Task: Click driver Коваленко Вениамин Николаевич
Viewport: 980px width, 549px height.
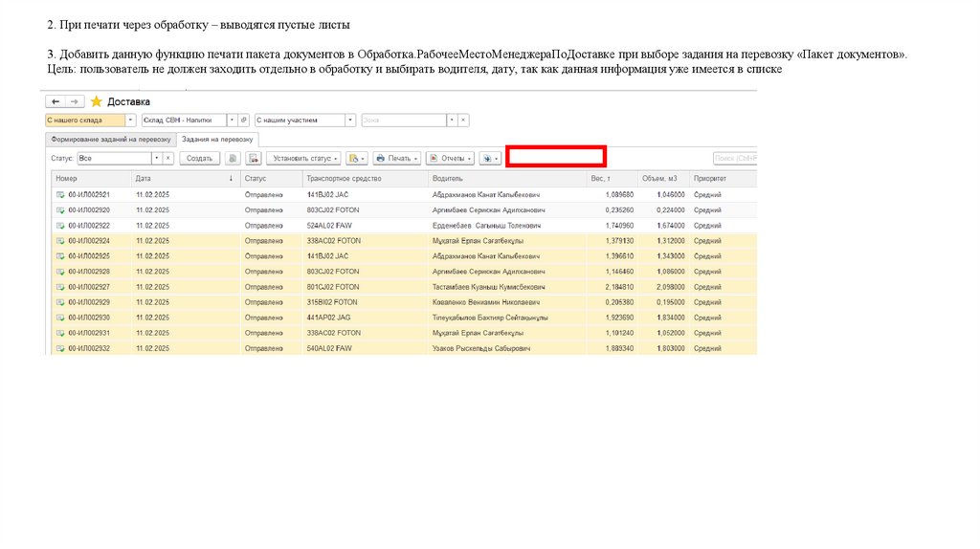Action: (x=485, y=302)
